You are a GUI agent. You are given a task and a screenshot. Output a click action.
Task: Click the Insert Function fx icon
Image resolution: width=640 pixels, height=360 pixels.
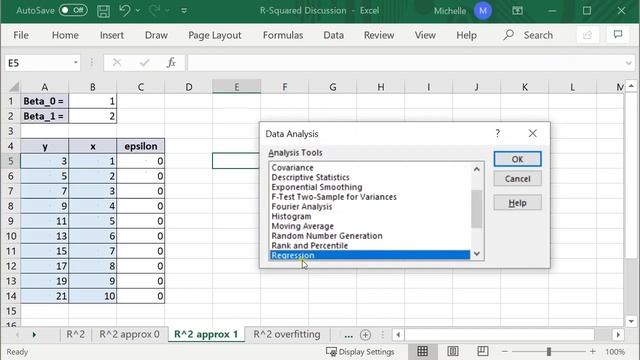[x=171, y=62]
